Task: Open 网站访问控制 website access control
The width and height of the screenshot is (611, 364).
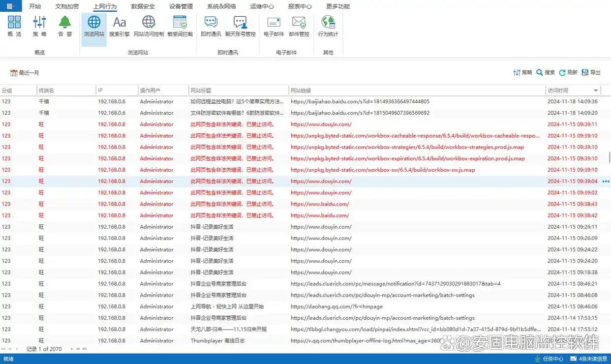Action: pos(149,26)
